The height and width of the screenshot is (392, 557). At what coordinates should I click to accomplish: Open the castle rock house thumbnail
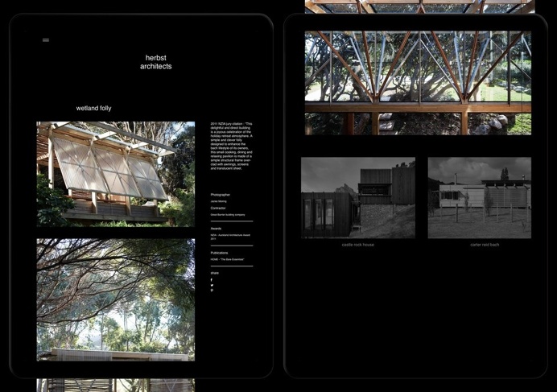point(358,197)
